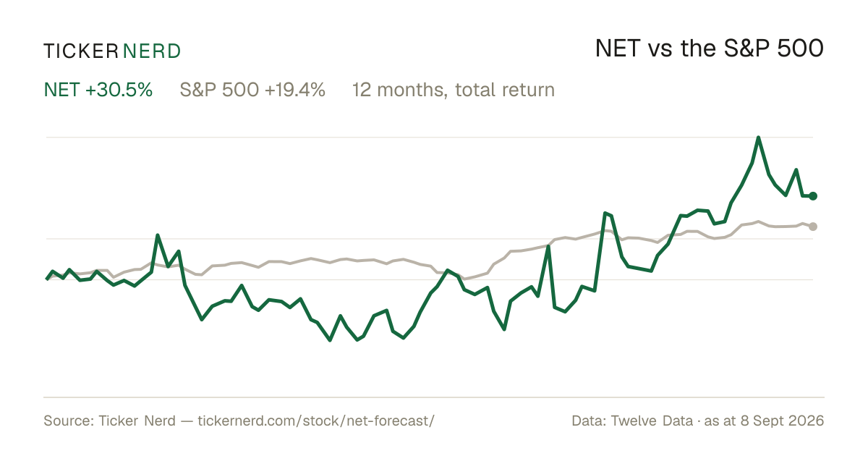Click the green NET endpoint dot
Image resolution: width=868 pixels, height=456 pixels.
[813, 196]
